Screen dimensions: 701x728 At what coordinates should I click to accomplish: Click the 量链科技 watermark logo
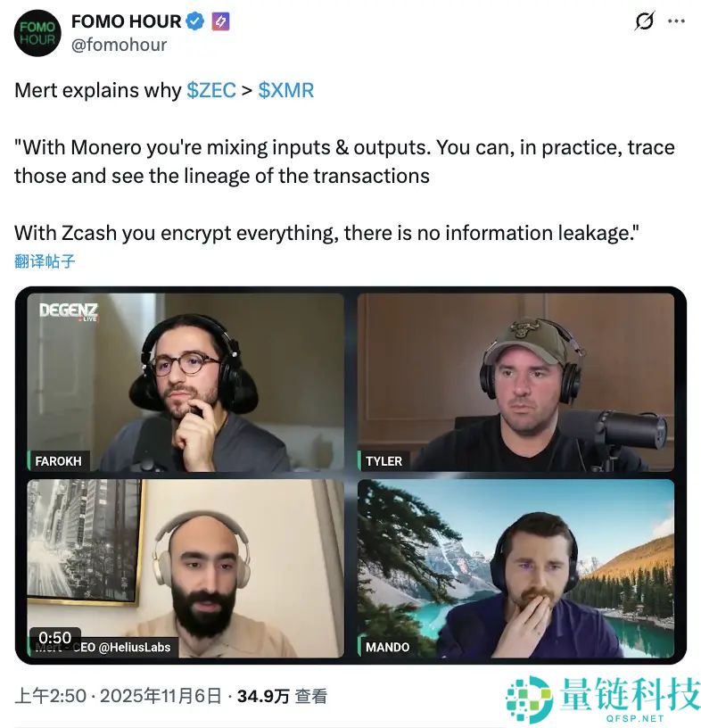coord(603,699)
